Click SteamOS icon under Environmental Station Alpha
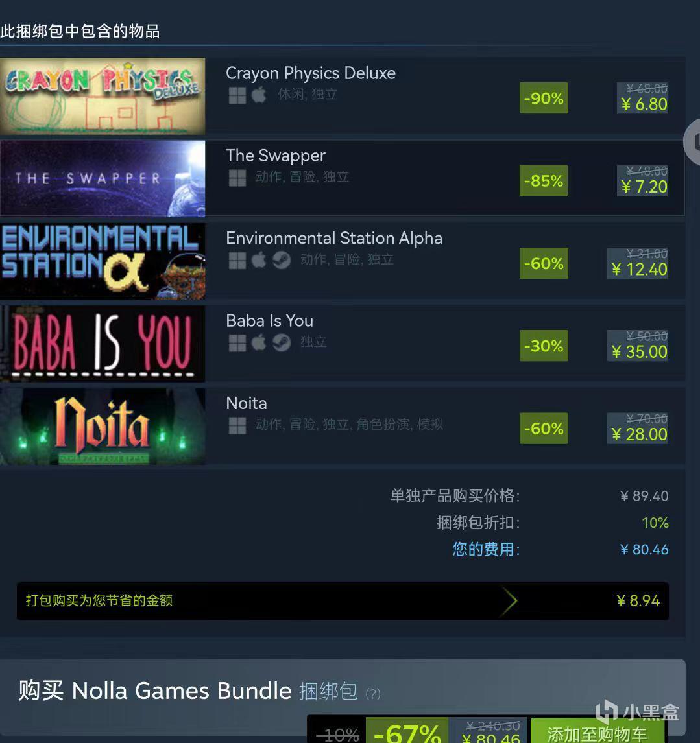The height and width of the screenshot is (743, 700). [x=282, y=260]
